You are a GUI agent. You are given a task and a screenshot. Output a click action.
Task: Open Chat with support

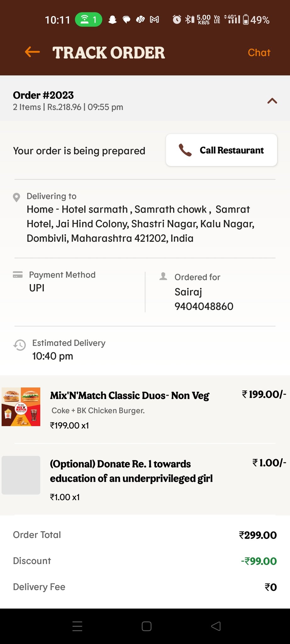[x=259, y=53]
